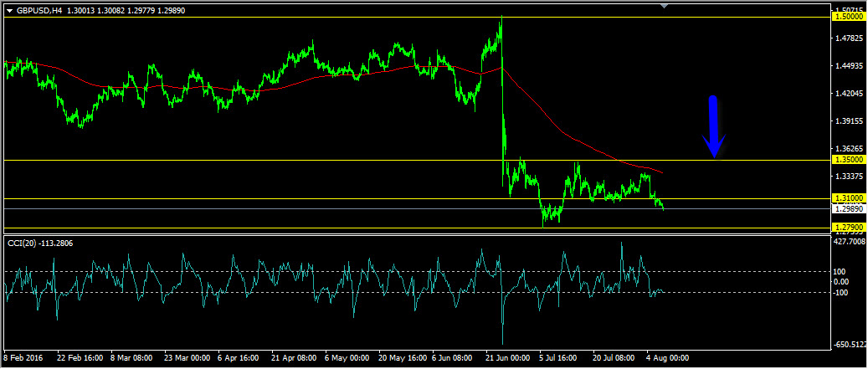Click the chart shift triangle marker at top
The width and height of the screenshot is (868, 369).
(664, 7)
